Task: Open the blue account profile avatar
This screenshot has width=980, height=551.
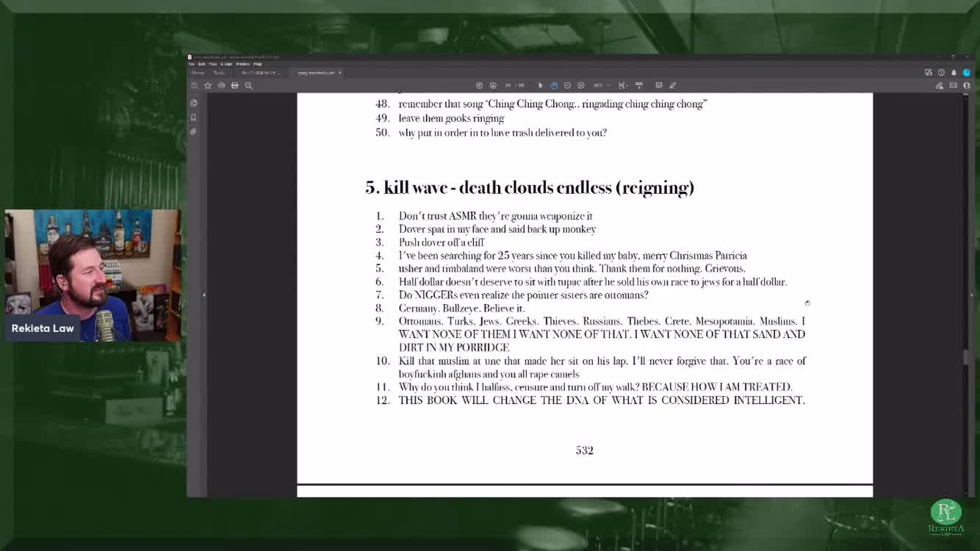Action: click(967, 73)
